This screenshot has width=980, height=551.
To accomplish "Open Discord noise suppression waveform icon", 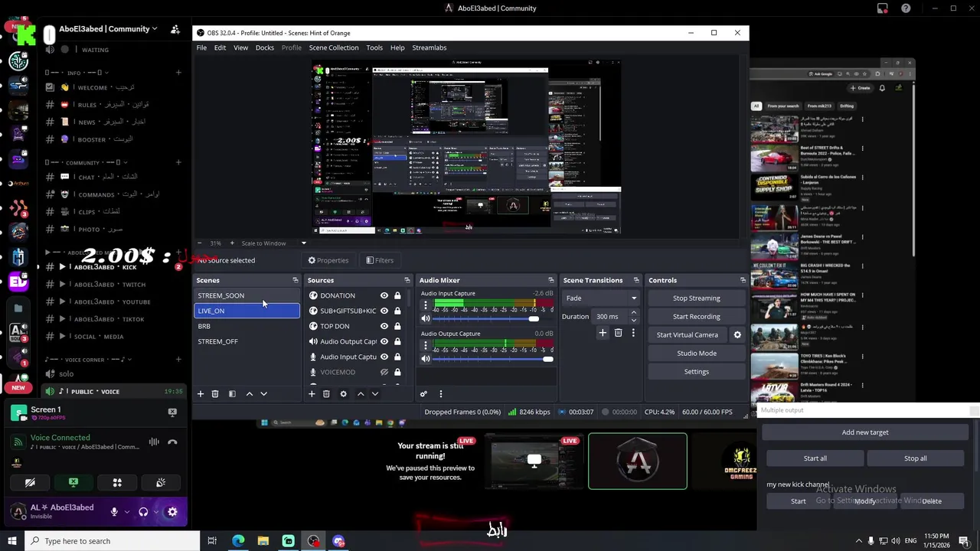I will tap(154, 442).
